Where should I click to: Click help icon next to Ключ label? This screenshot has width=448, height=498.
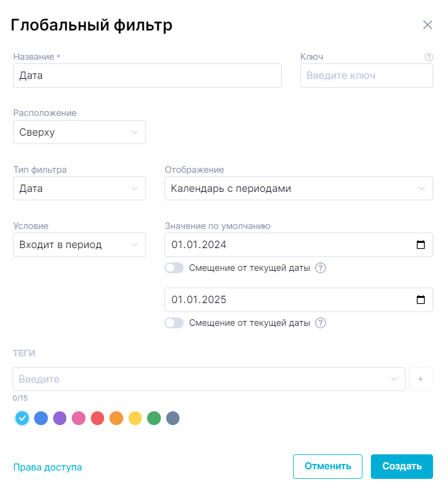[x=429, y=57]
